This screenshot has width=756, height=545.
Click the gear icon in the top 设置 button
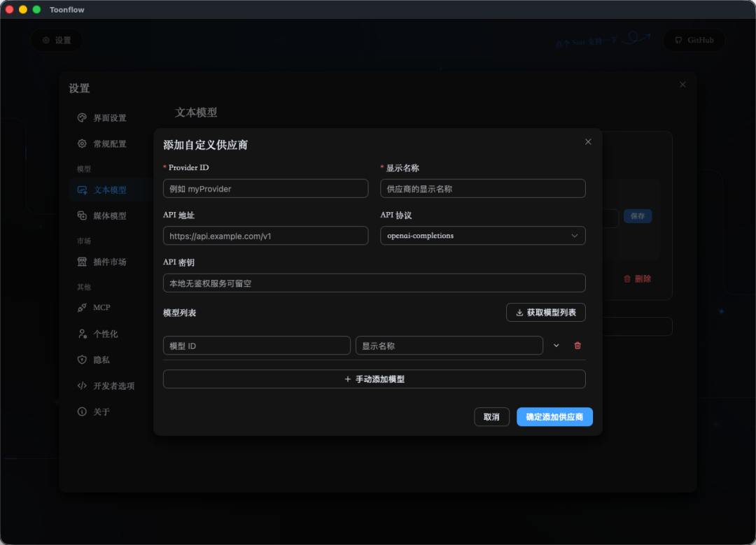click(x=45, y=40)
